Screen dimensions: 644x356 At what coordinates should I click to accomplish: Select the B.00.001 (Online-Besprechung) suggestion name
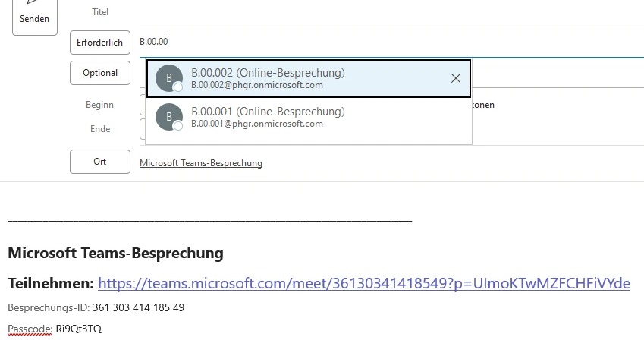268,112
